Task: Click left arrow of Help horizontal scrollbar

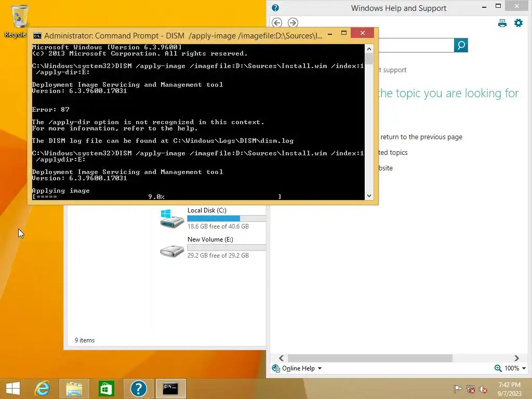Action: (x=281, y=358)
